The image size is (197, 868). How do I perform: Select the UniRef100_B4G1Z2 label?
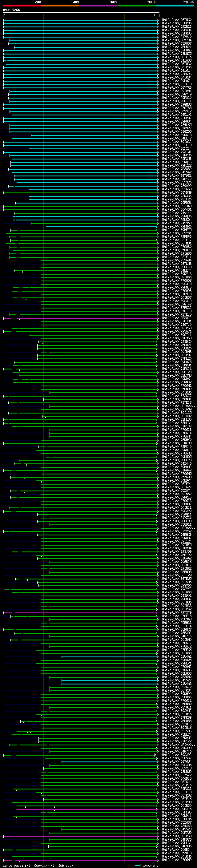click(x=177, y=179)
